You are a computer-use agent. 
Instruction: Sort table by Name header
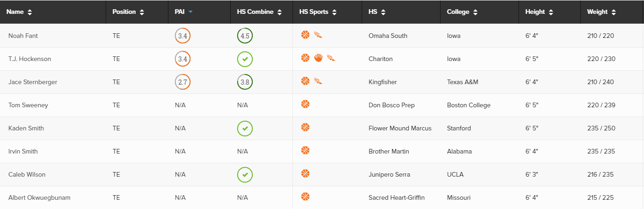(19, 12)
